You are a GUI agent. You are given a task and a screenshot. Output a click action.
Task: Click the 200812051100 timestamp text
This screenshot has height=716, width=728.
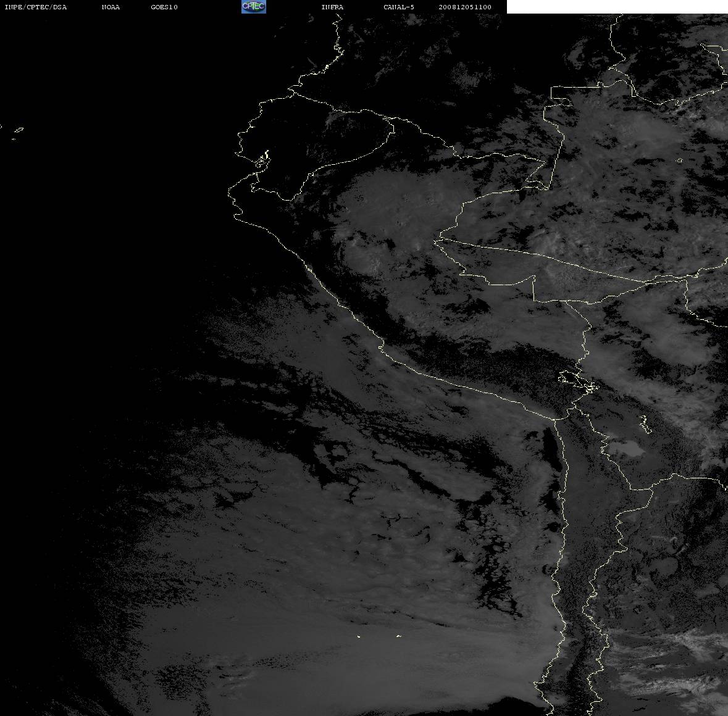point(465,7)
